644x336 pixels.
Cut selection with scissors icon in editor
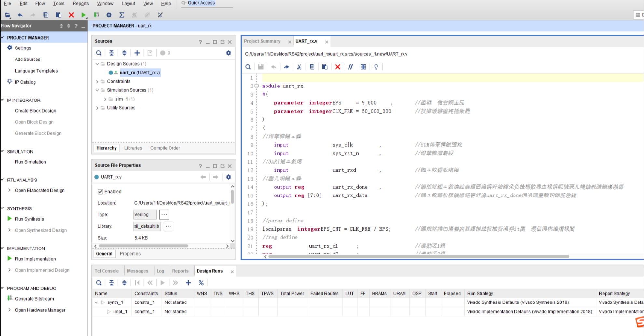coord(299,67)
